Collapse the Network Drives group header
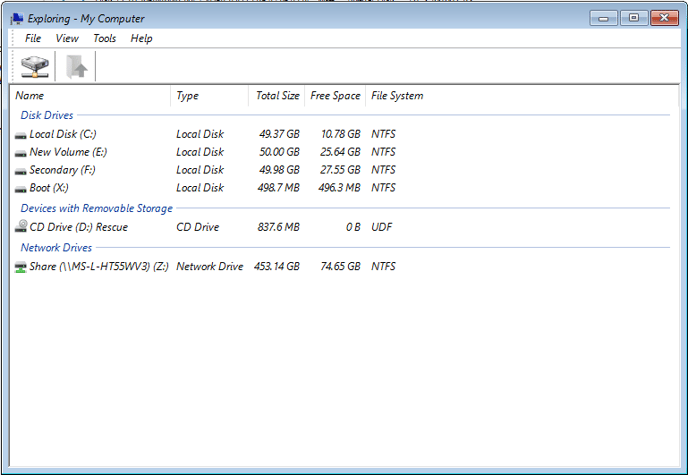Viewport: 688px width, 475px height. 56,248
